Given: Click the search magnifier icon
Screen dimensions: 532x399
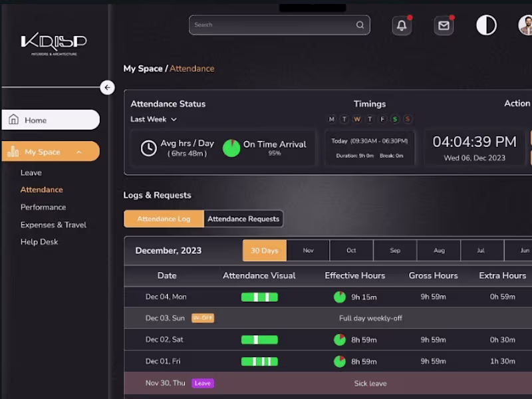Looking at the screenshot, I should pyautogui.click(x=360, y=25).
